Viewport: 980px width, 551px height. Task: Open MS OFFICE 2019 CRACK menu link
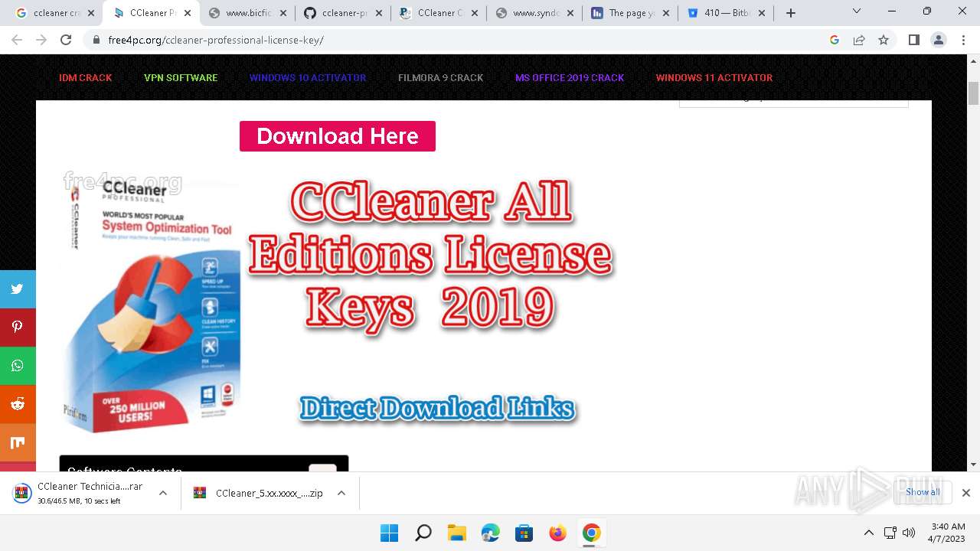click(570, 78)
